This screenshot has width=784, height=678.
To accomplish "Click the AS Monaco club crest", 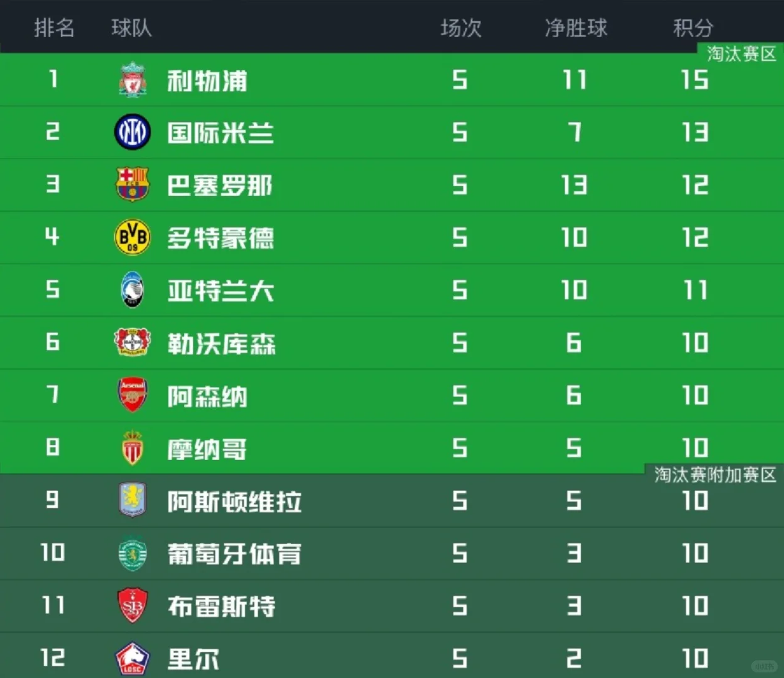I will pyautogui.click(x=133, y=447).
